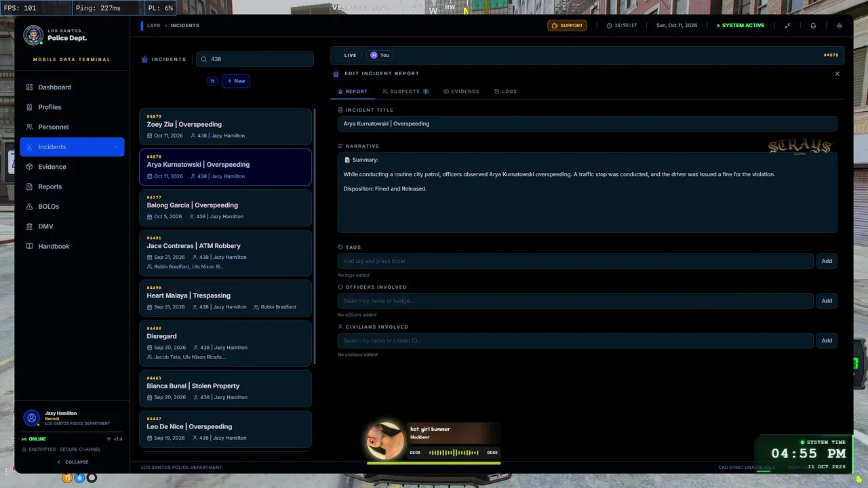Open the Logs tab
The height and width of the screenshot is (488, 868).
click(505, 91)
